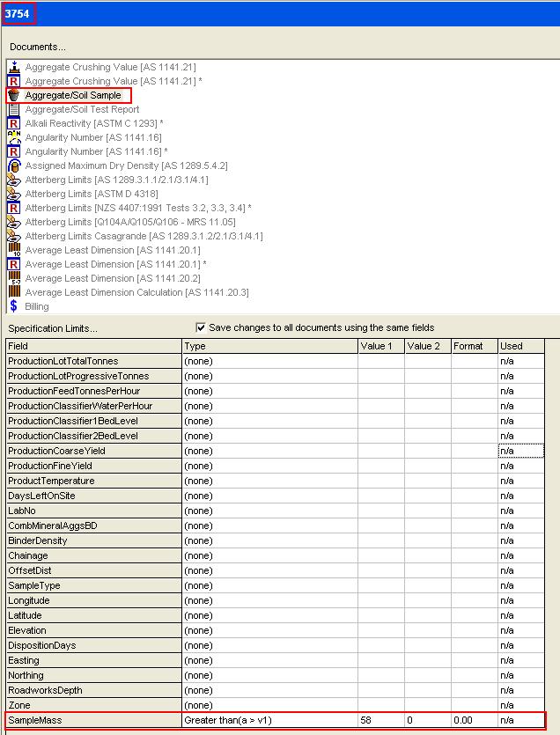Open the Type cell for the Zone field
Image resolution: width=560 pixels, height=735 pixels.
[269, 705]
